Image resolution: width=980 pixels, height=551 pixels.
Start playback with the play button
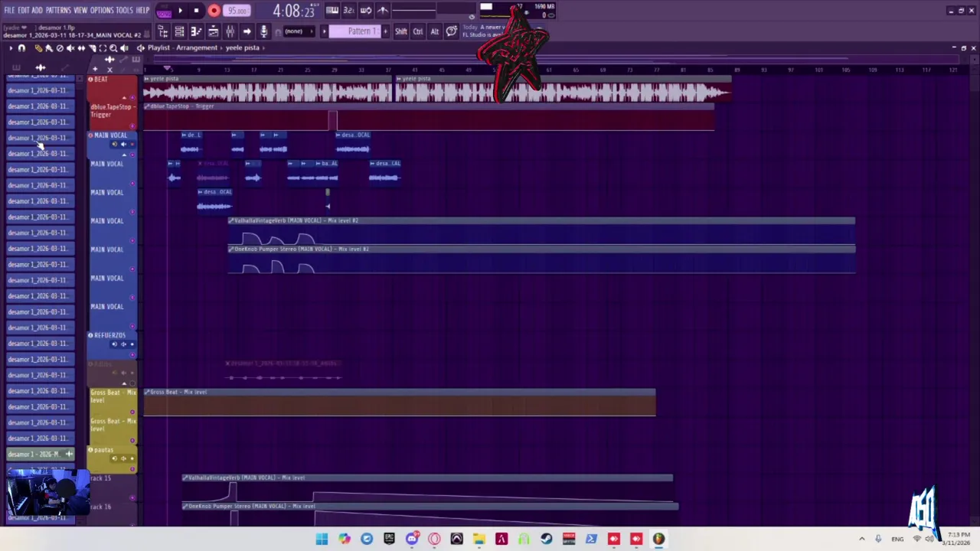(180, 11)
